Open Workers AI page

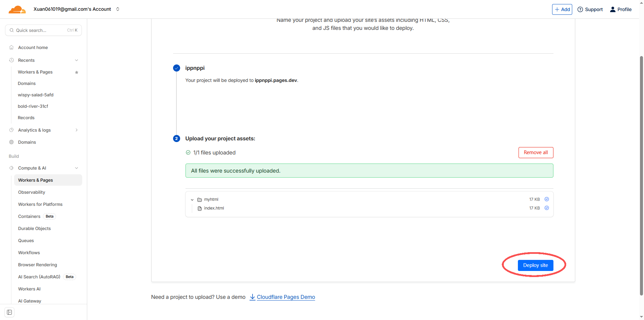[29, 289]
